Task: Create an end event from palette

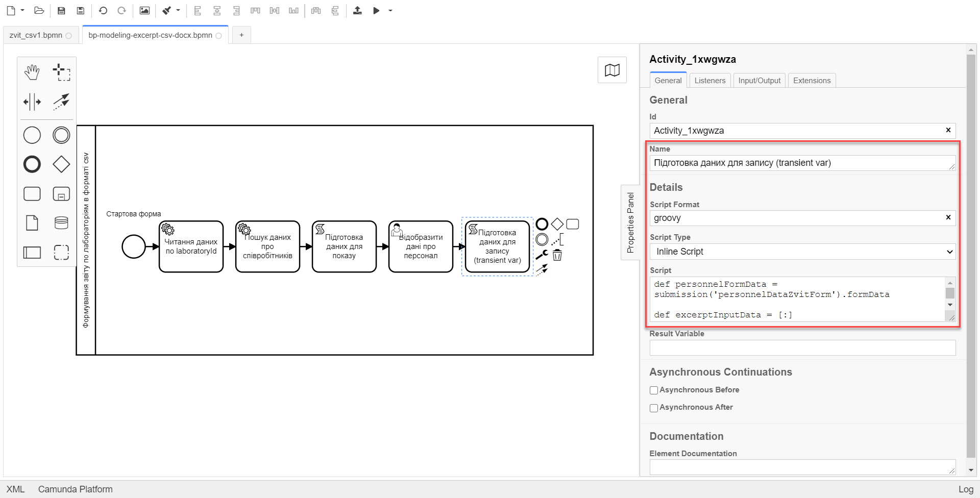Action: [32, 164]
